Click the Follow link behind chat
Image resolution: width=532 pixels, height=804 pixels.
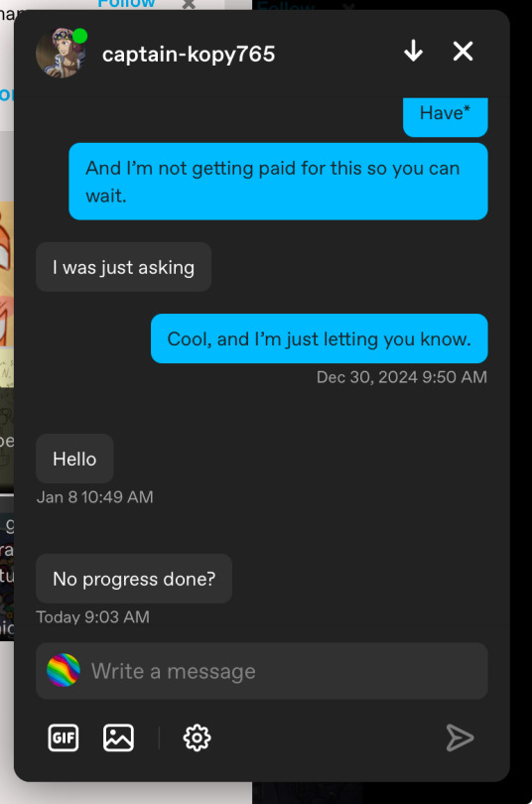(126, 4)
